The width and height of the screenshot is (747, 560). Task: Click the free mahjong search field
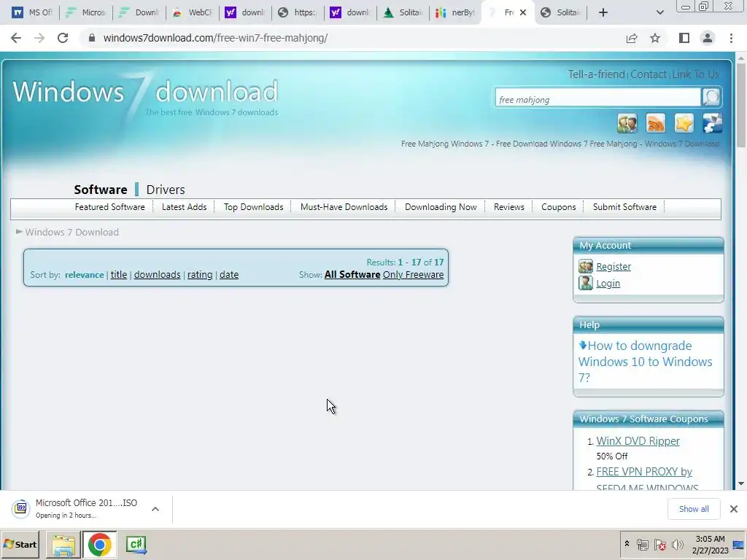point(598,98)
